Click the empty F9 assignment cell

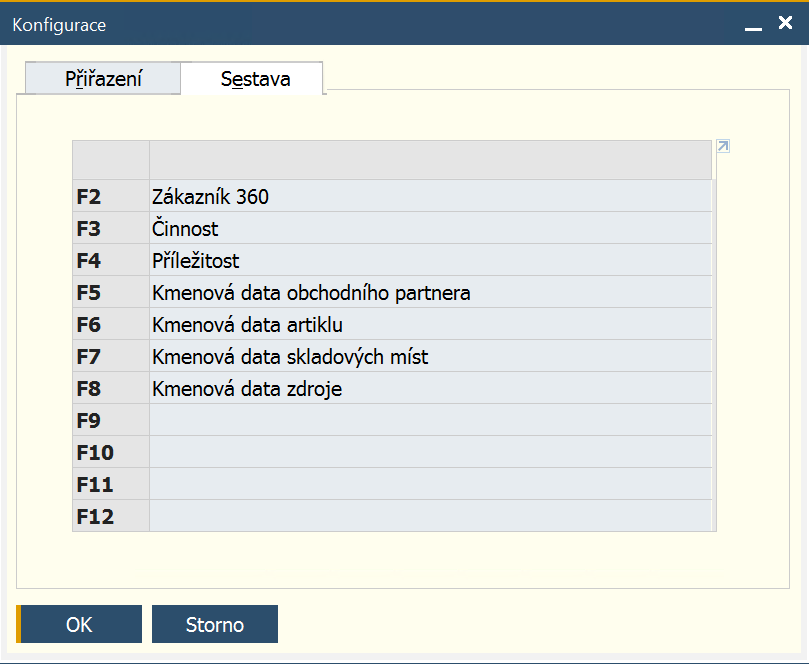(430, 420)
